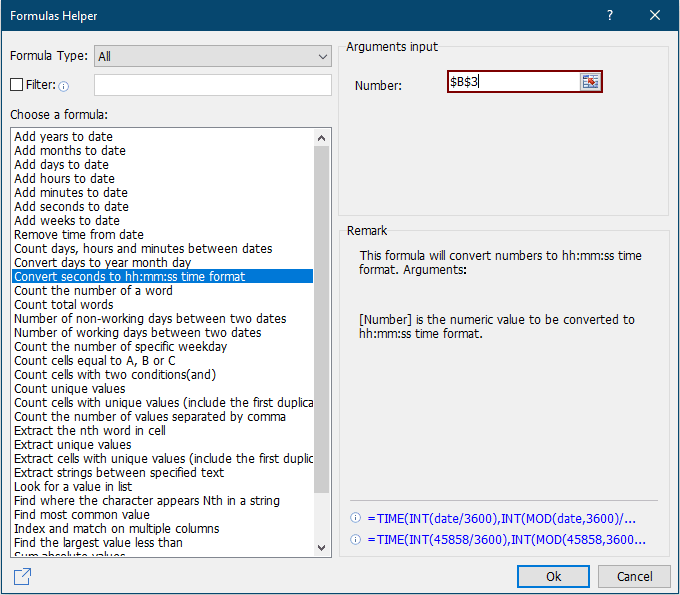This screenshot has width=680, height=595.
Task: Click info icon beside the 45858 formula
Action: tap(355, 540)
